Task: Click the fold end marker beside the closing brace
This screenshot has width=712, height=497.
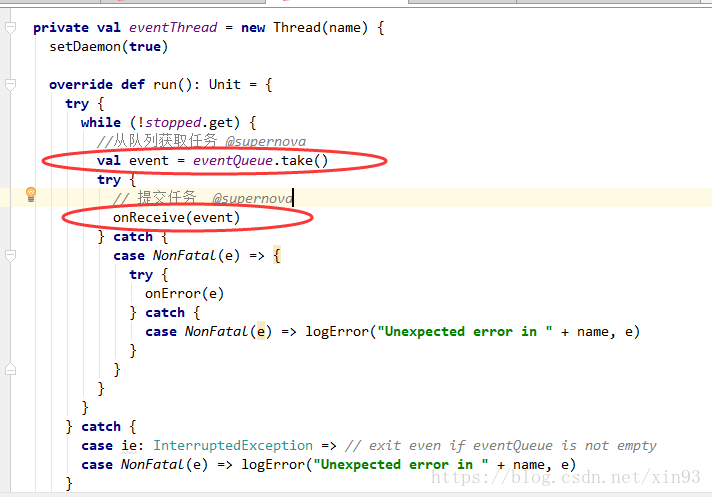Action: coord(10,369)
